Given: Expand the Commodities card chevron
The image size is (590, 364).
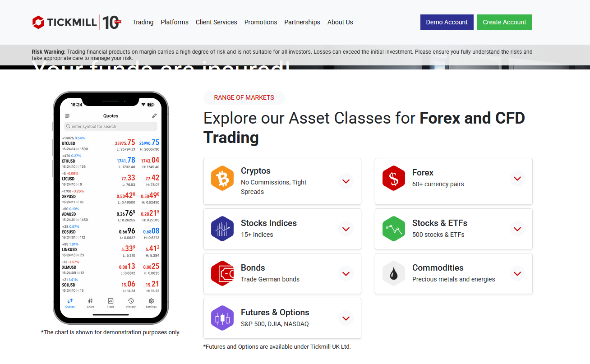Looking at the screenshot, I should tap(517, 273).
